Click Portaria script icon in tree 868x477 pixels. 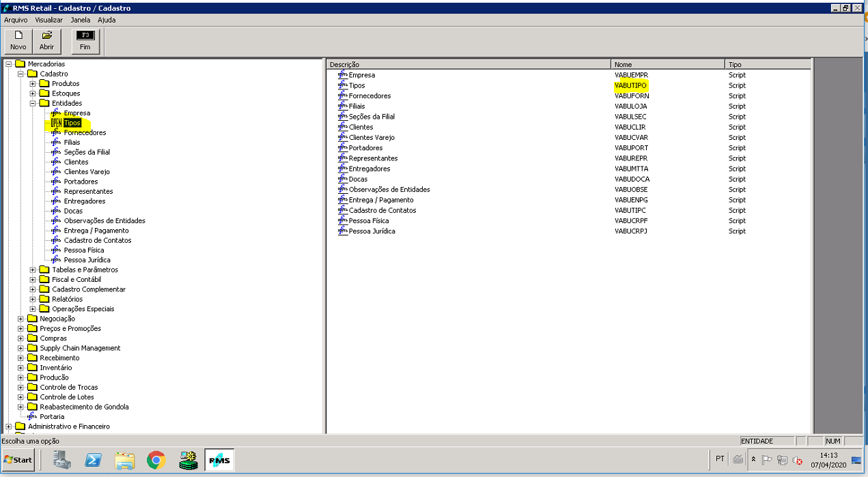[x=32, y=416]
